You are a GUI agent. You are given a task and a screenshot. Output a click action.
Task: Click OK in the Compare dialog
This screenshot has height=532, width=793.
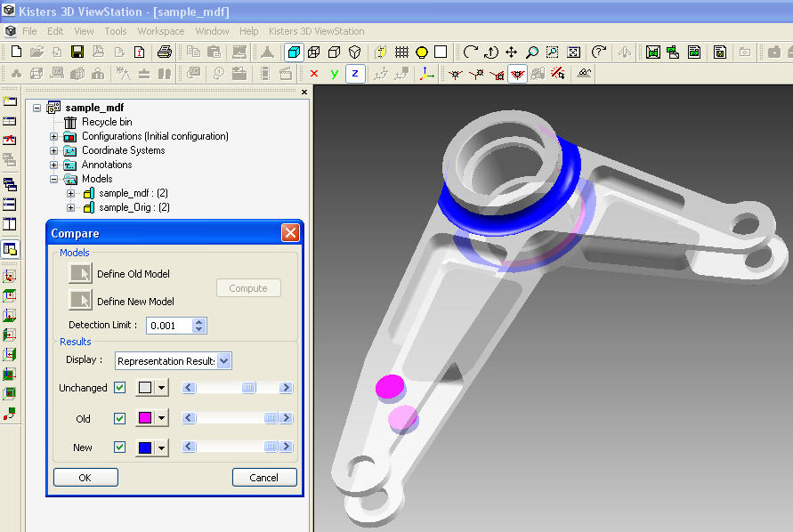[85, 478]
